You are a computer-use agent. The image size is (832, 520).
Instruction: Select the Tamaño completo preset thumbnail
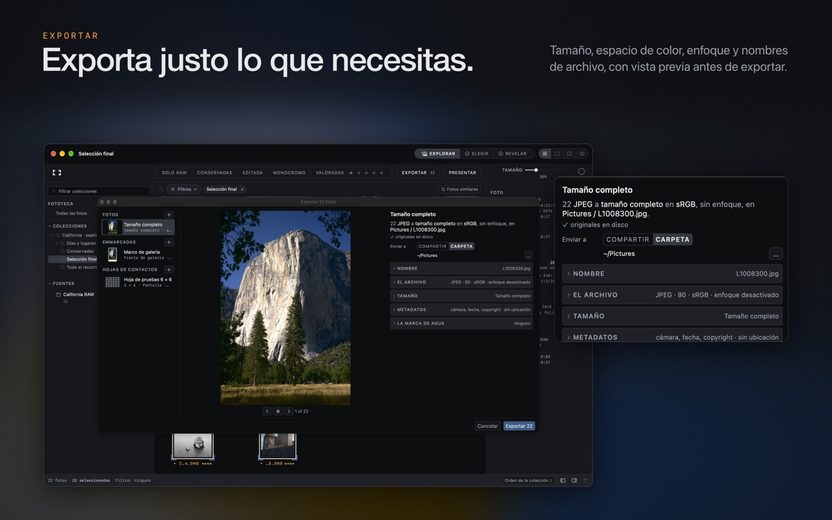111,227
